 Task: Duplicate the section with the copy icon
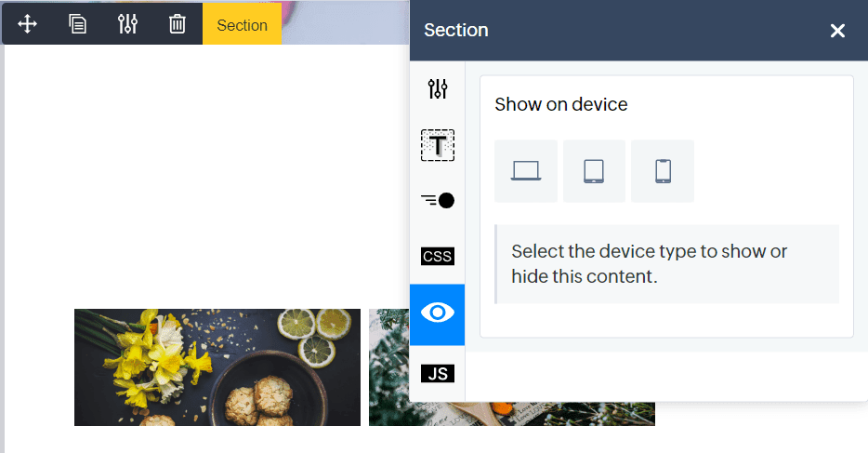coord(77,24)
